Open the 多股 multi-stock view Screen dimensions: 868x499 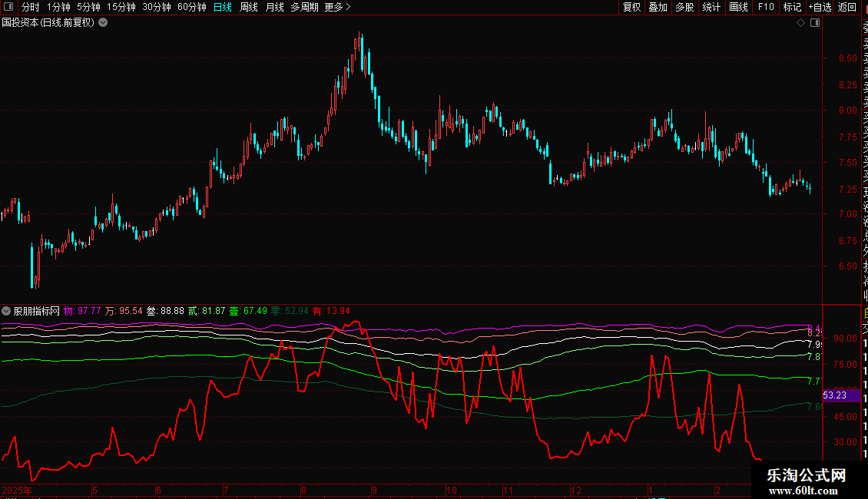tap(684, 7)
